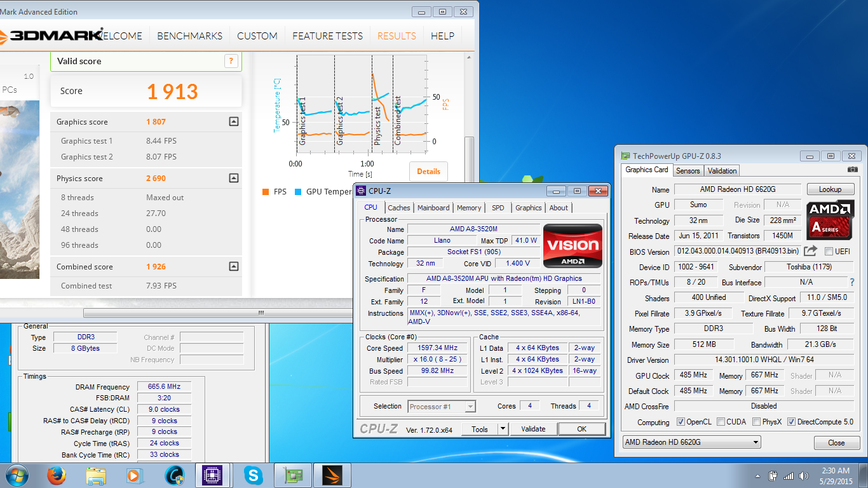Image resolution: width=868 pixels, height=488 pixels.
Task: Switch to the Validation tab in GPU-Z
Action: click(x=722, y=171)
